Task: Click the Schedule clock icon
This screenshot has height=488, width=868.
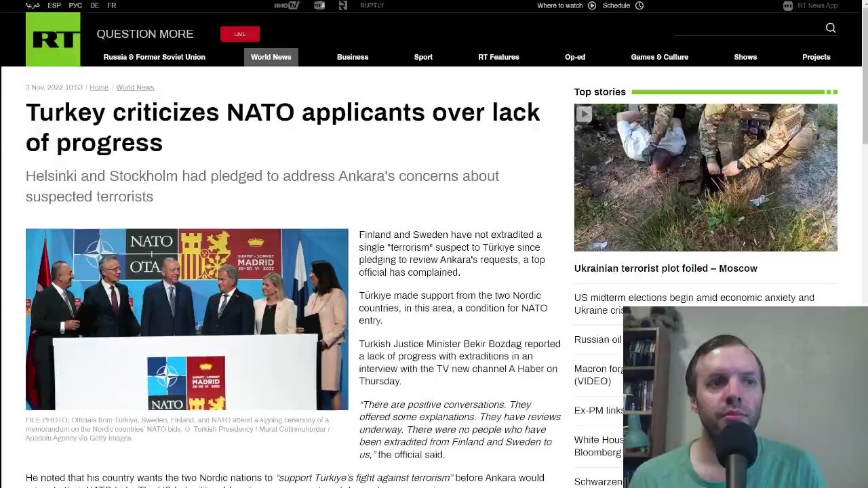Action: click(x=639, y=5)
